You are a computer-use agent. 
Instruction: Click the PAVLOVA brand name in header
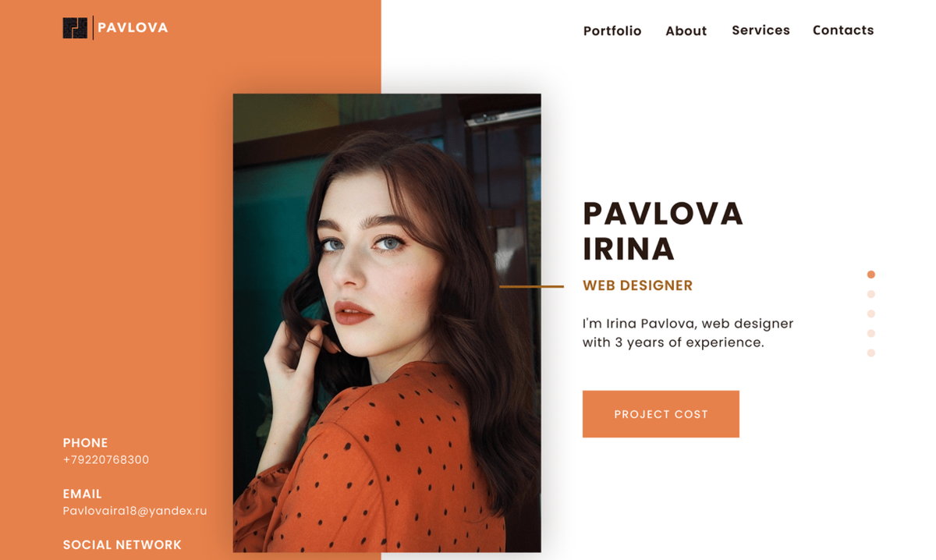(133, 27)
